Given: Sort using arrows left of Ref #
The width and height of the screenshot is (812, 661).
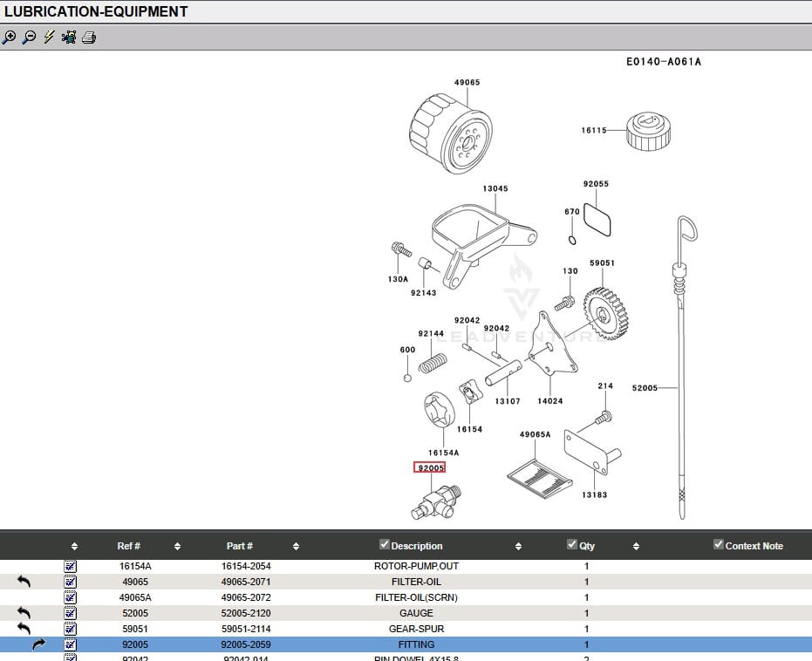Looking at the screenshot, I should pyautogui.click(x=74, y=547).
